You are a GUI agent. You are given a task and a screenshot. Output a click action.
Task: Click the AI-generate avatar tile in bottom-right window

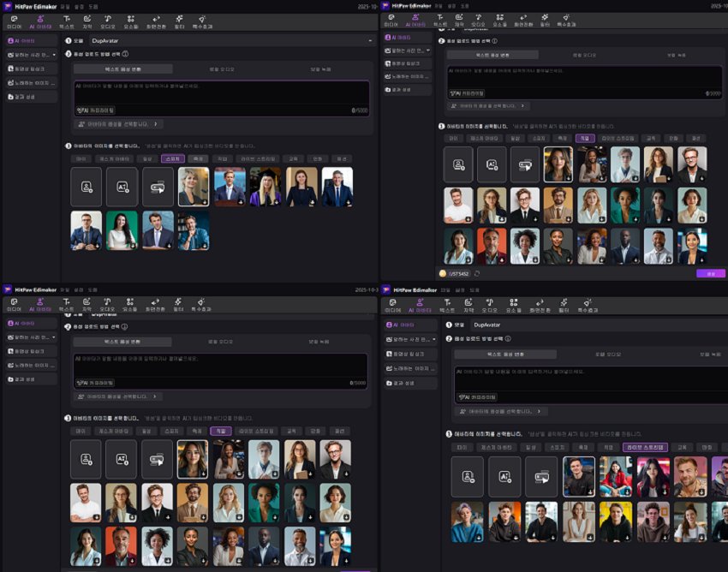click(x=504, y=476)
